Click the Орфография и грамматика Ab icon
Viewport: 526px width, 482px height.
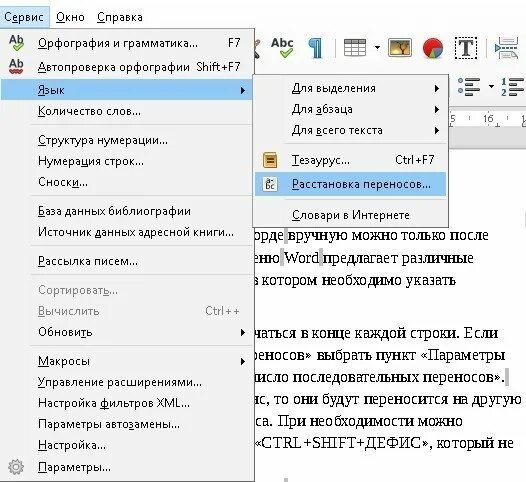point(16,43)
